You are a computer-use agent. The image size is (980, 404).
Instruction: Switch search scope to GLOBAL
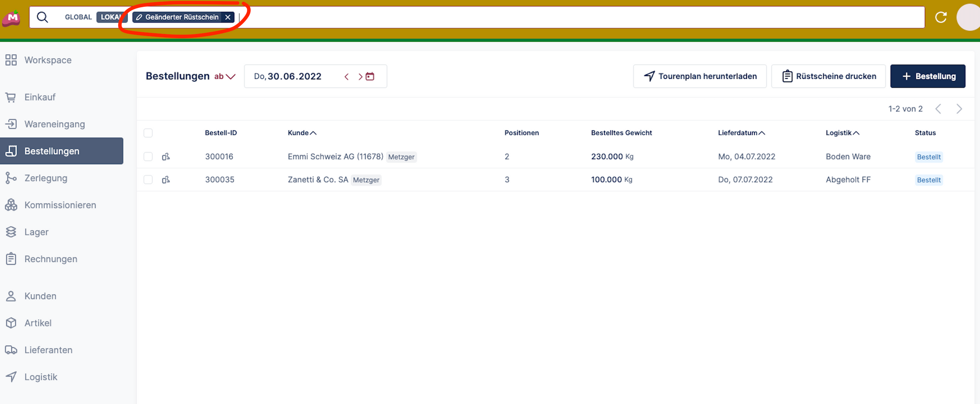click(x=78, y=17)
